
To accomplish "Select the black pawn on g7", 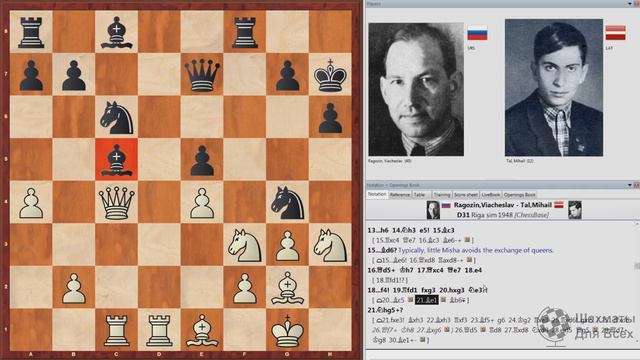I will [288, 75].
